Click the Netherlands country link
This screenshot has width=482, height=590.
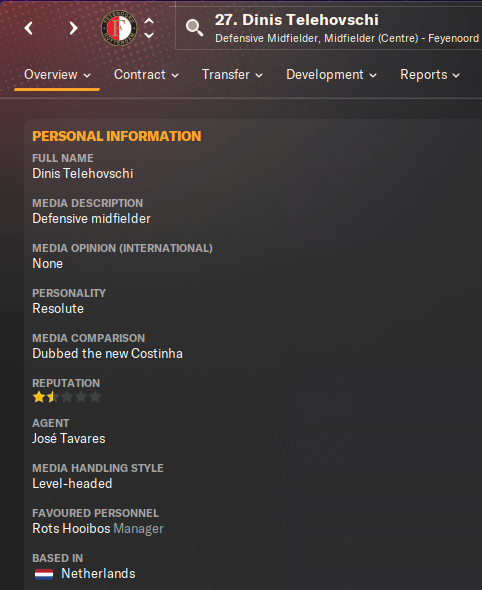coord(98,573)
